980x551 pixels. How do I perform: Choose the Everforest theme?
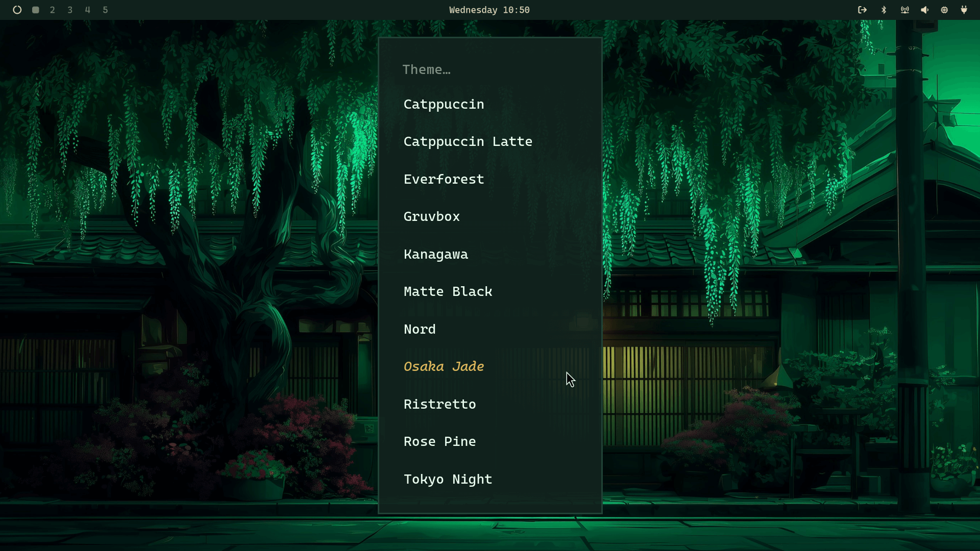[x=444, y=179]
